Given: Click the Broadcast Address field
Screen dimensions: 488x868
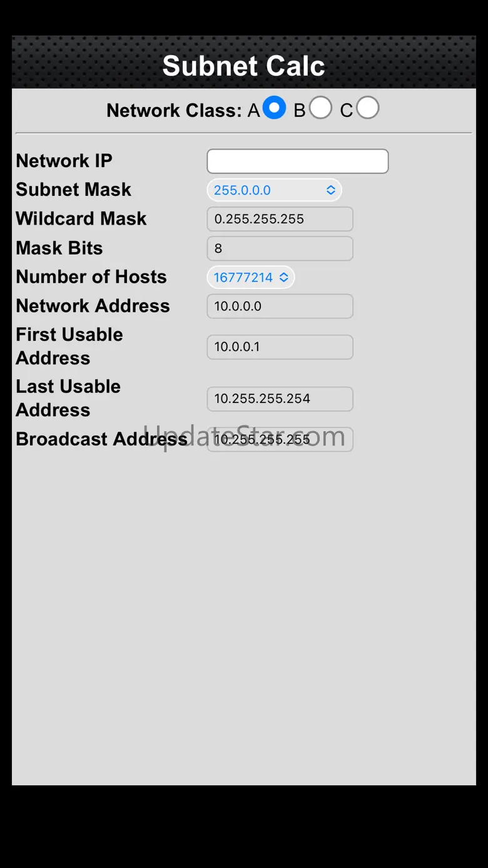Looking at the screenshot, I should 280,439.
